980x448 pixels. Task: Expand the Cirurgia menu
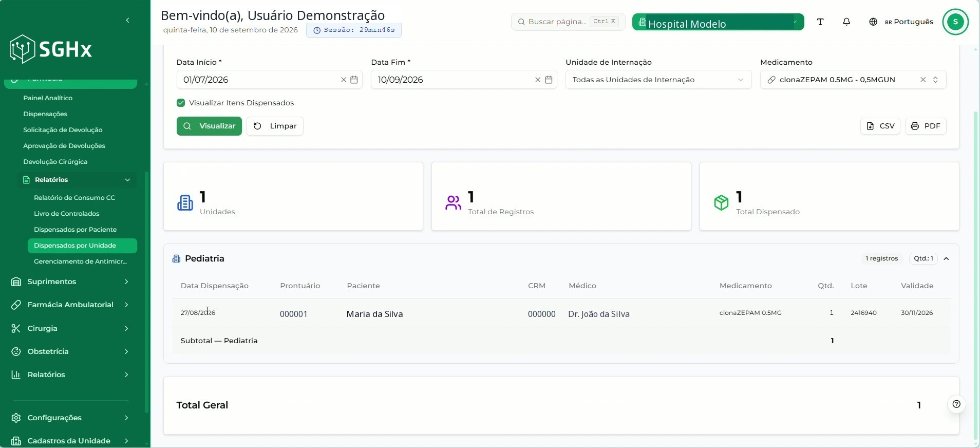point(70,328)
